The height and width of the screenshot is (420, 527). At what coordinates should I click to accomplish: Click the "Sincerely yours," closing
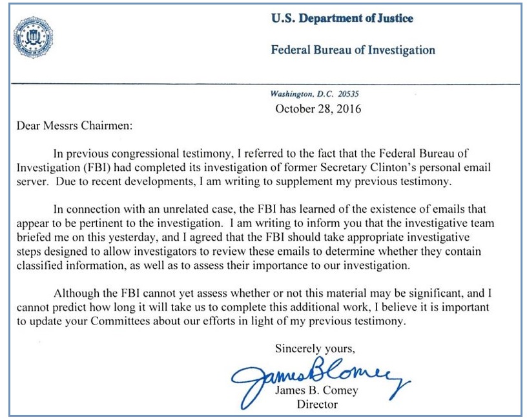(x=315, y=348)
